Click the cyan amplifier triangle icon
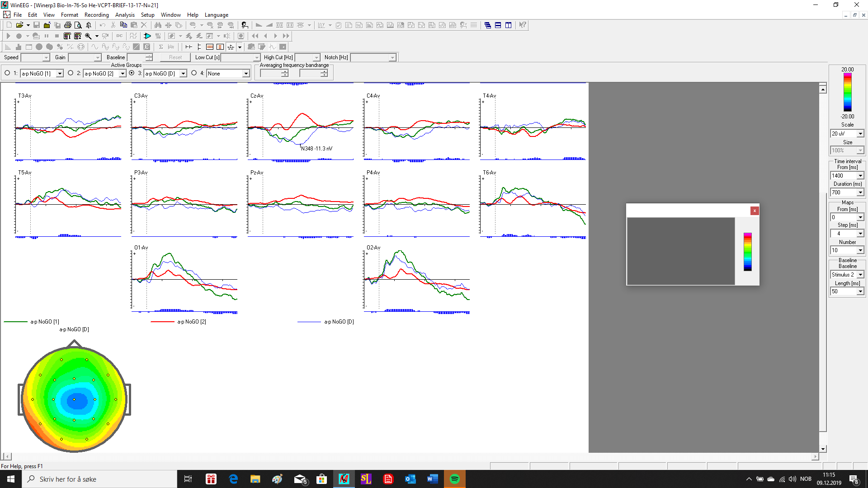Viewport: 868px width, 488px height. pos(147,36)
